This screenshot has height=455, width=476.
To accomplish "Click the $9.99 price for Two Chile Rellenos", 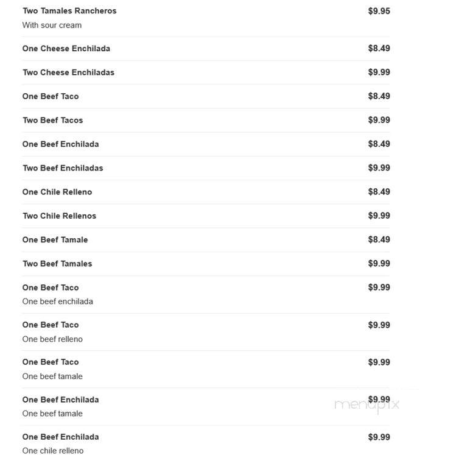I will (x=379, y=216).
